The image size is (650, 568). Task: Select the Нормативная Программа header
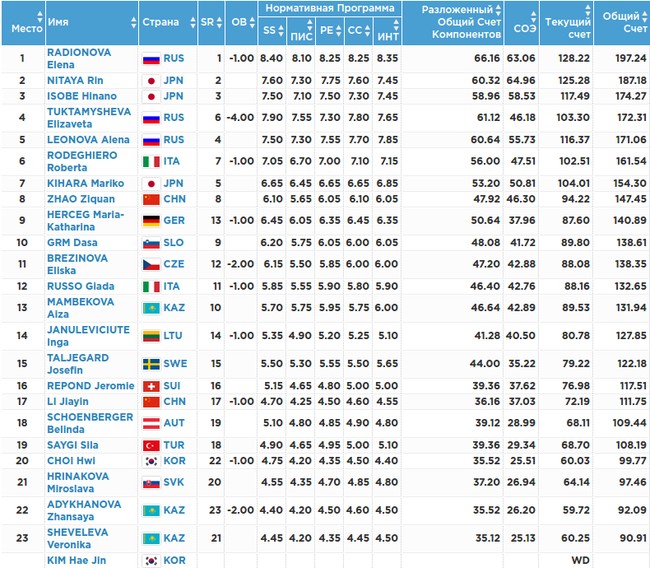[x=330, y=8]
